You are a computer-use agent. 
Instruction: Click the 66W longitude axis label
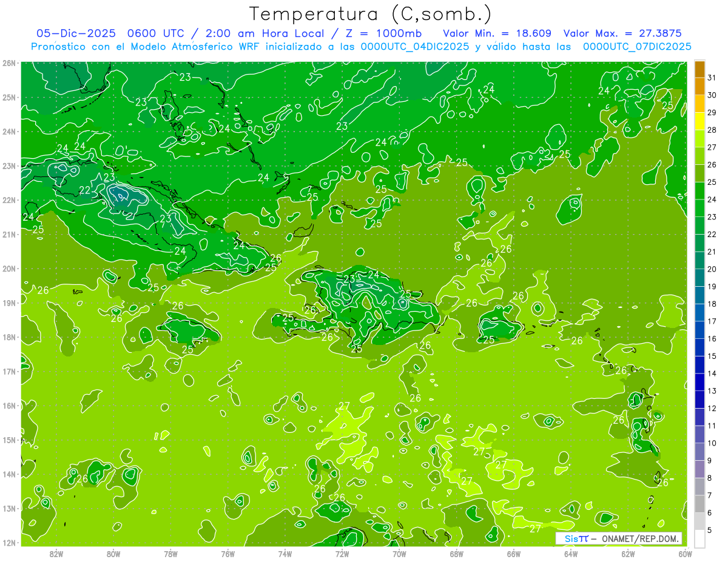[x=513, y=554]
